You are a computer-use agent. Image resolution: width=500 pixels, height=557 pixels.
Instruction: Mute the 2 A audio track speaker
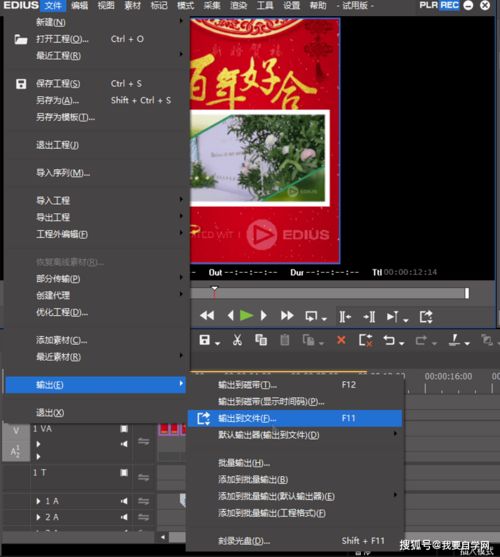click(124, 517)
